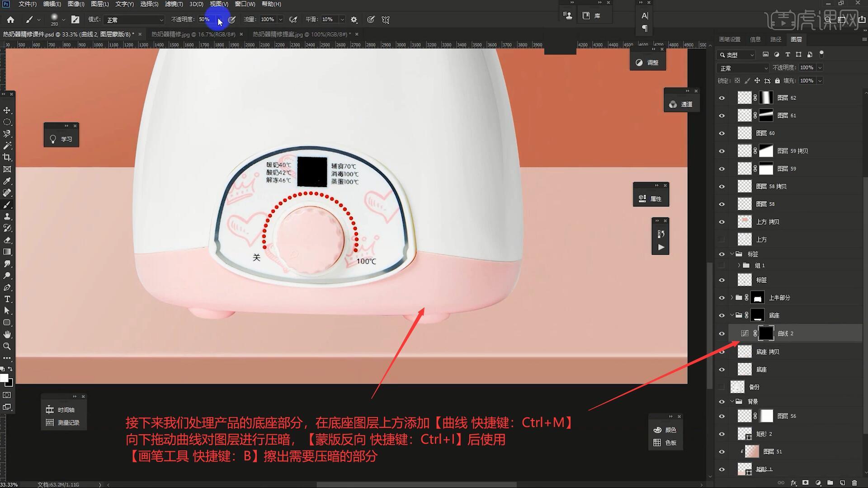The image size is (868, 488).
Task: Switch to the 热奶器精修.jpg document tab
Action: coord(193,34)
